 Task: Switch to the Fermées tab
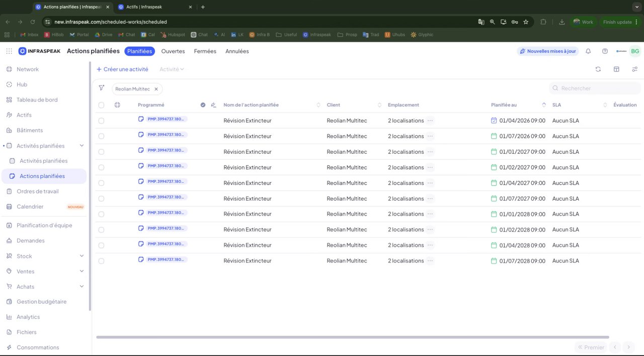tap(205, 51)
